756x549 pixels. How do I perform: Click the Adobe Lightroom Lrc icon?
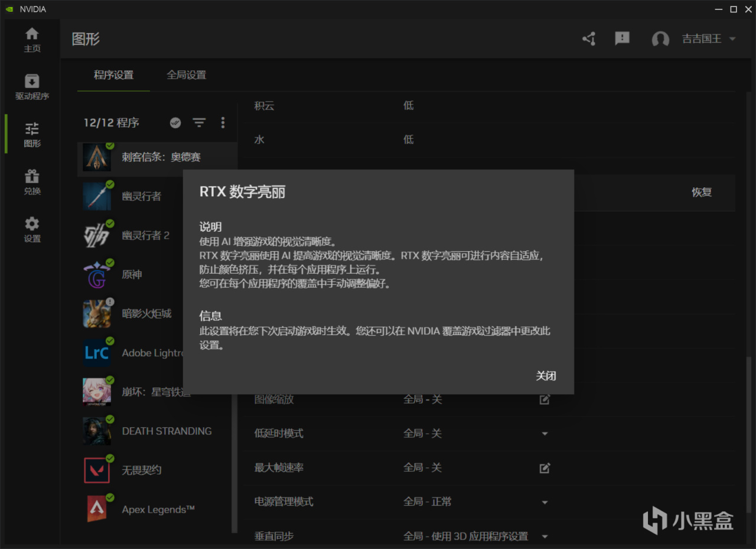click(97, 353)
